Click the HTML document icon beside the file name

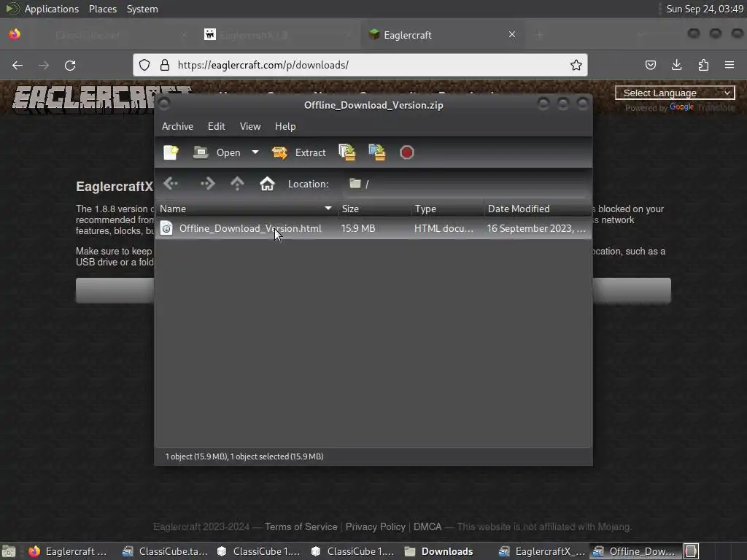[166, 228]
